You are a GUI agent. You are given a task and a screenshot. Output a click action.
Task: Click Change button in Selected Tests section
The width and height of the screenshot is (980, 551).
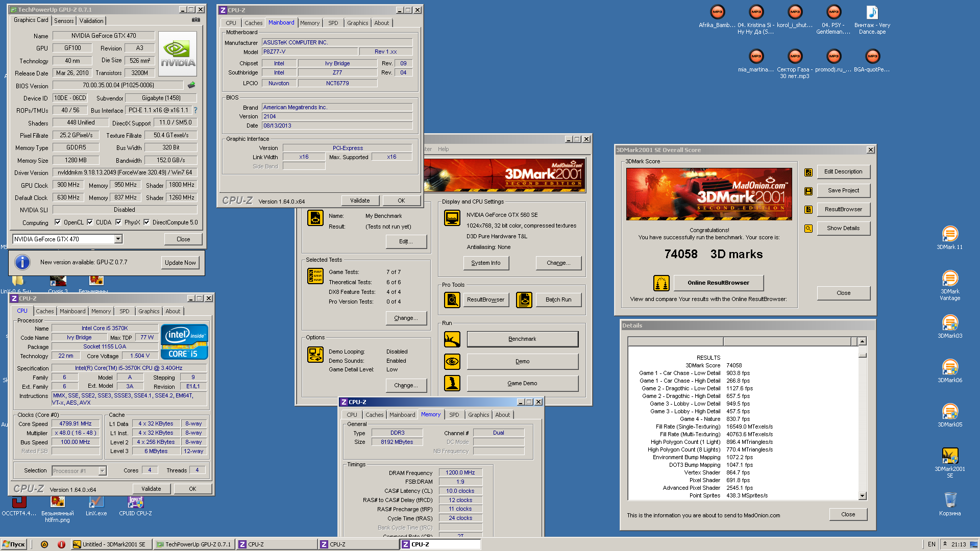406,318
